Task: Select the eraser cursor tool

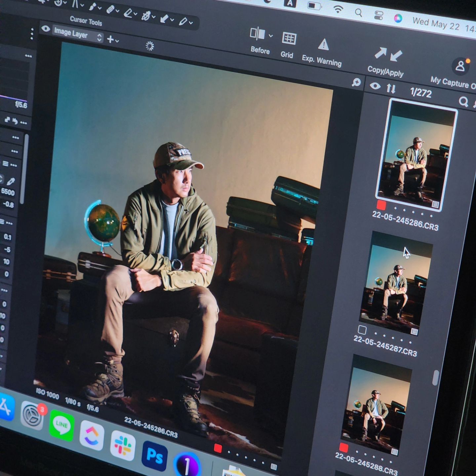Action: point(128,13)
